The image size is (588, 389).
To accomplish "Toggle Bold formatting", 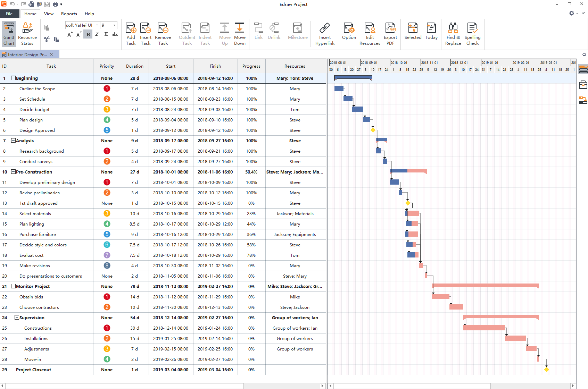I will pos(88,34).
